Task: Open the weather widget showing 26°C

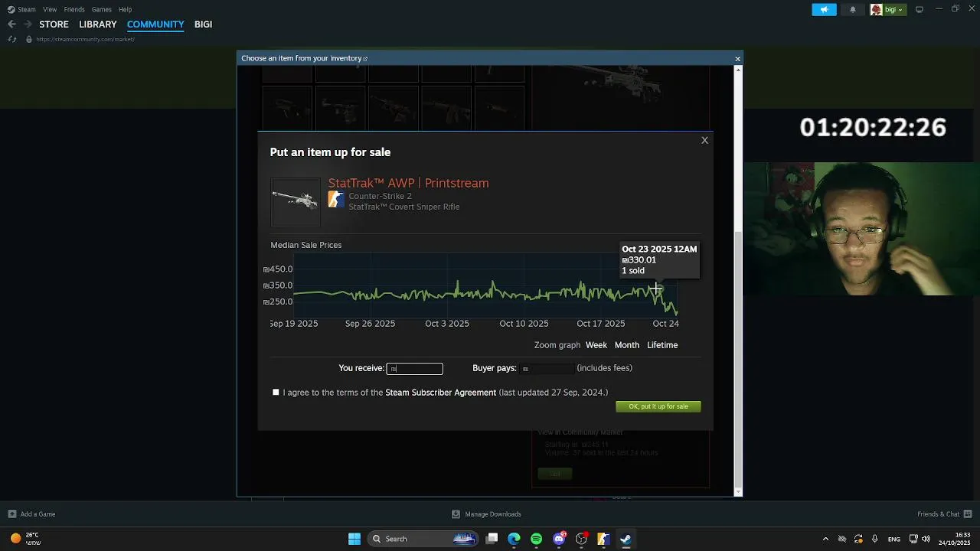Action: [24, 539]
